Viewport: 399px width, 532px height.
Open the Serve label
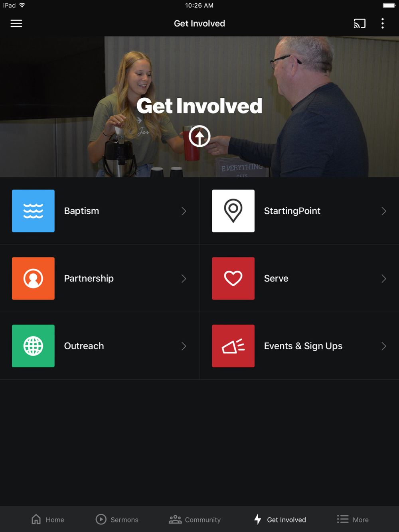(276, 278)
